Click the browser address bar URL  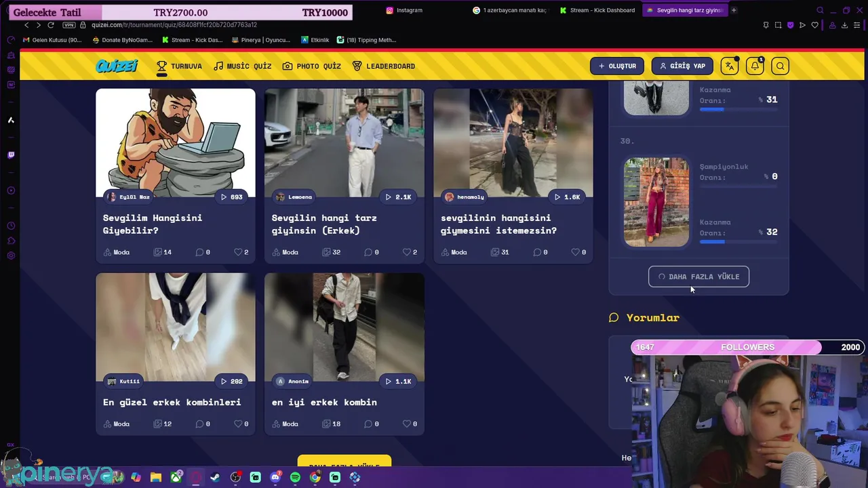point(174,25)
